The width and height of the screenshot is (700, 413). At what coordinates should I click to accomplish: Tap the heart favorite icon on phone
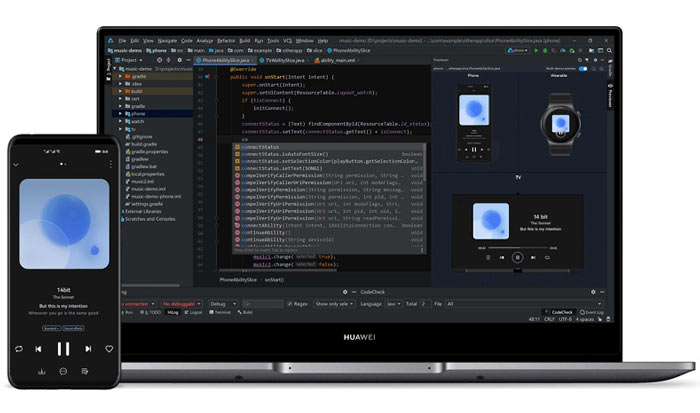(x=109, y=349)
